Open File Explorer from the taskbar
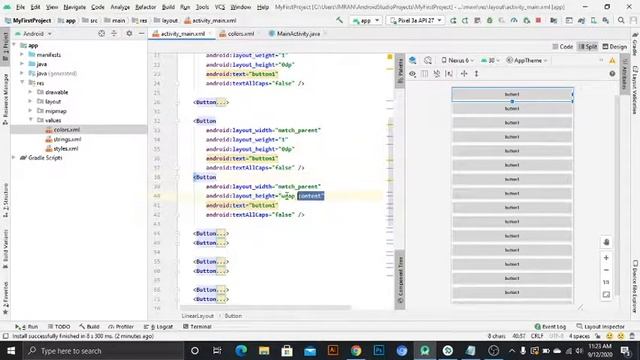 (264, 351)
